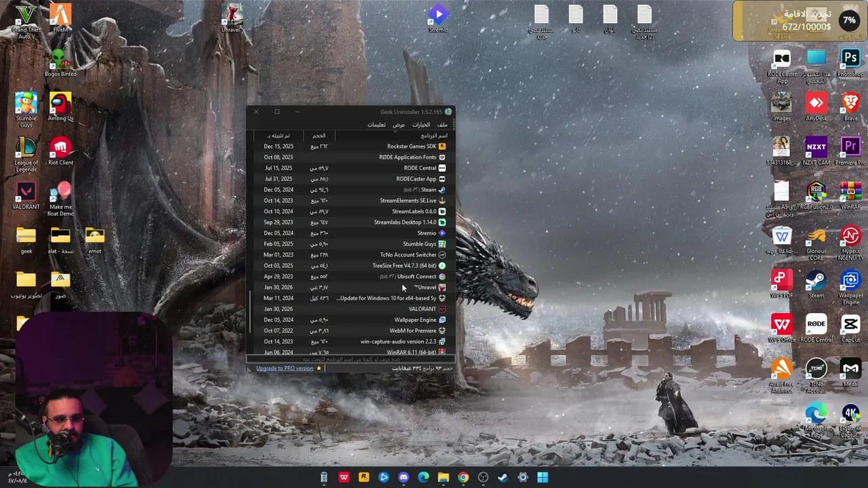
Task: Select the Steam desktop shortcut
Action: click(x=816, y=284)
